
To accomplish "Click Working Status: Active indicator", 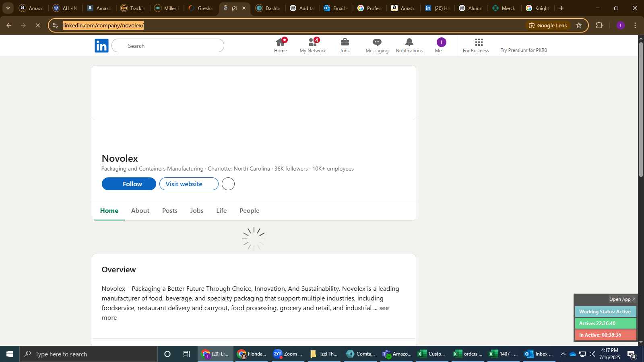I will click(605, 312).
